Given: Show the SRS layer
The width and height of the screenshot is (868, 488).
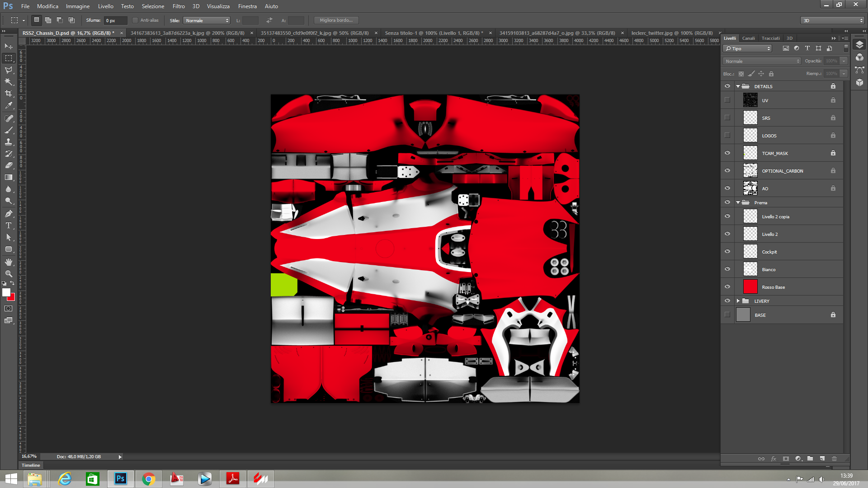Looking at the screenshot, I should point(727,118).
